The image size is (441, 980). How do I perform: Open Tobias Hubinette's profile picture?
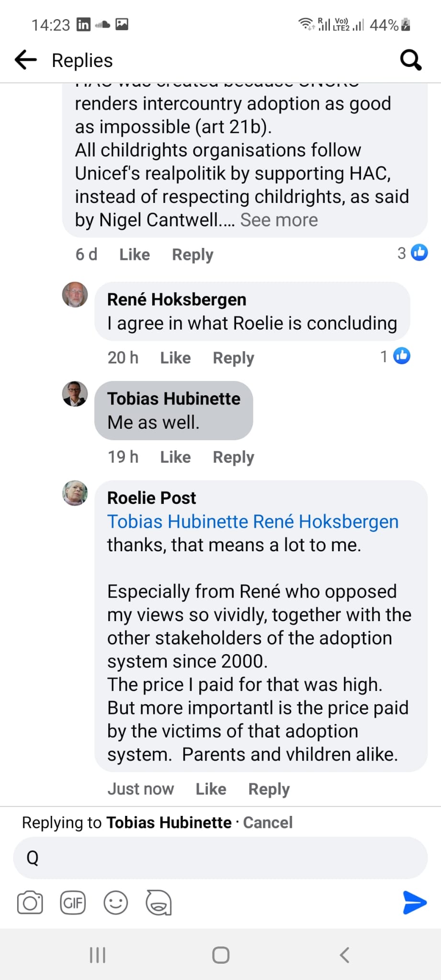point(75,394)
